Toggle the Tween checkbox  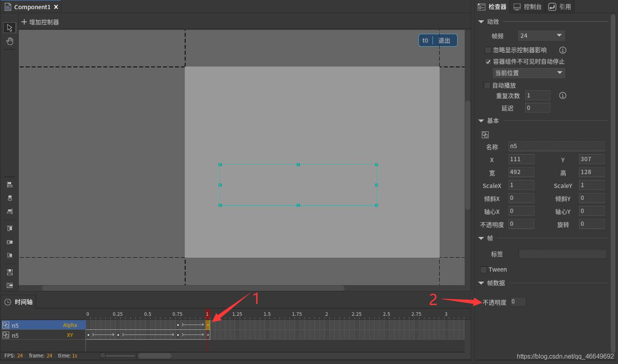pyautogui.click(x=483, y=270)
